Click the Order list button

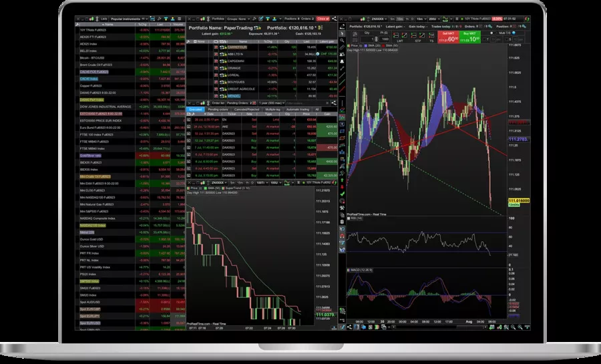tap(218, 103)
